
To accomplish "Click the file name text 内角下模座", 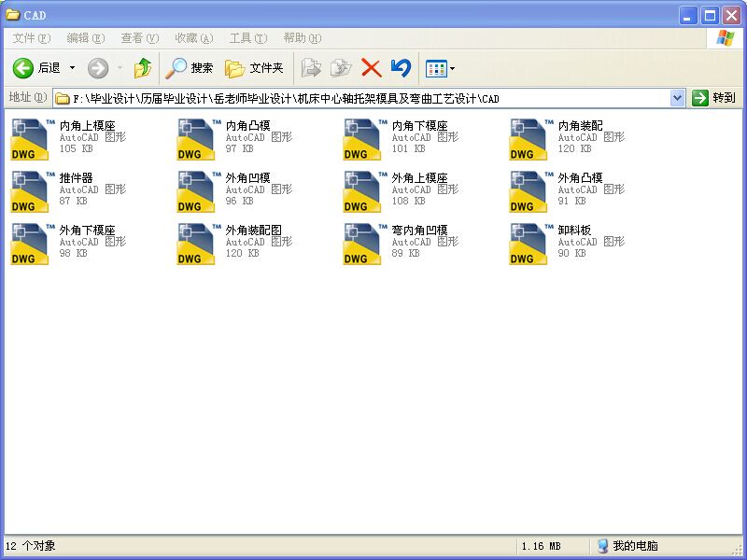I will (x=420, y=126).
